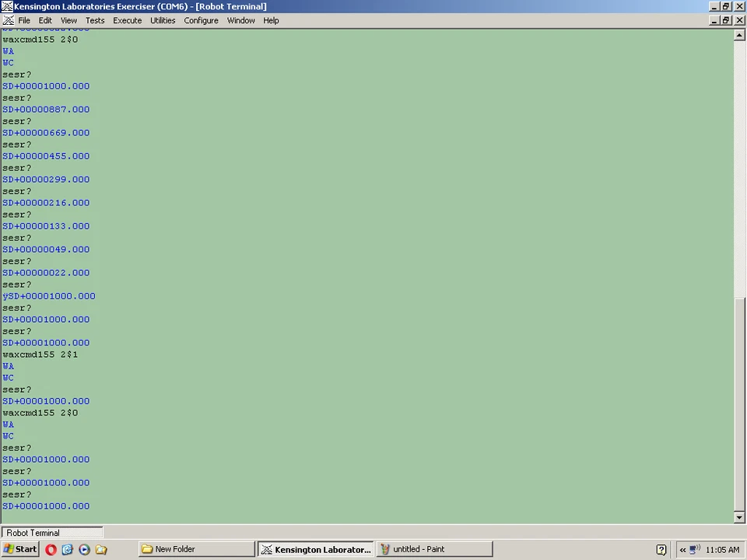Launch Windows Media Player from quick launch
Screen dimensions: 747x560
[x=84, y=550]
